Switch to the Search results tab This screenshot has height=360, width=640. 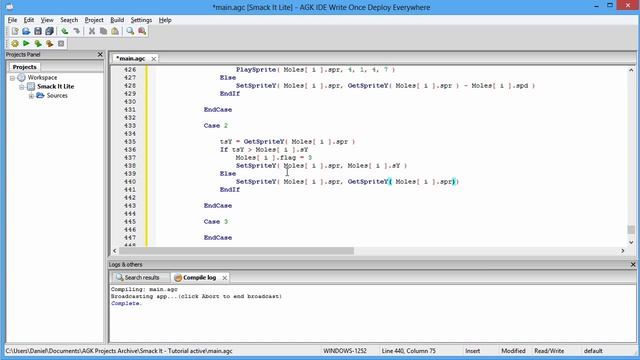(x=142, y=278)
